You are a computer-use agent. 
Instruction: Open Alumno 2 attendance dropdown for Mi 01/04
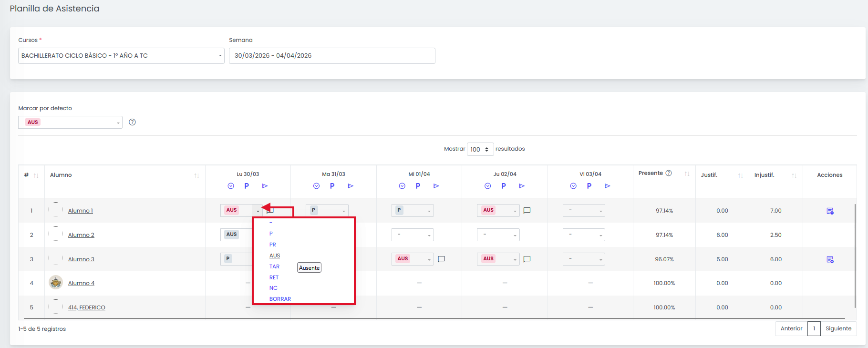pos(413,235)
